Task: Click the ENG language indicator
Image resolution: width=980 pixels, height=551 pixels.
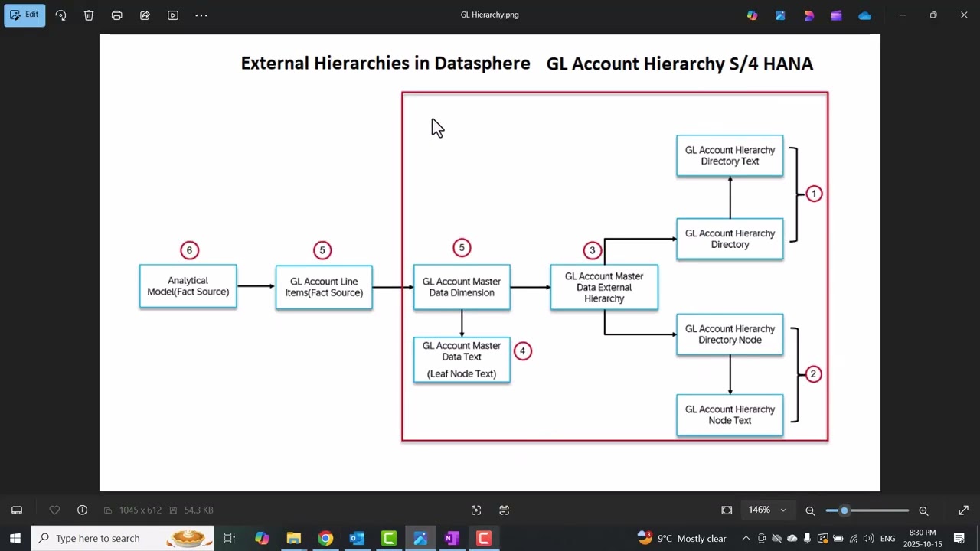Action: [887, 538]
